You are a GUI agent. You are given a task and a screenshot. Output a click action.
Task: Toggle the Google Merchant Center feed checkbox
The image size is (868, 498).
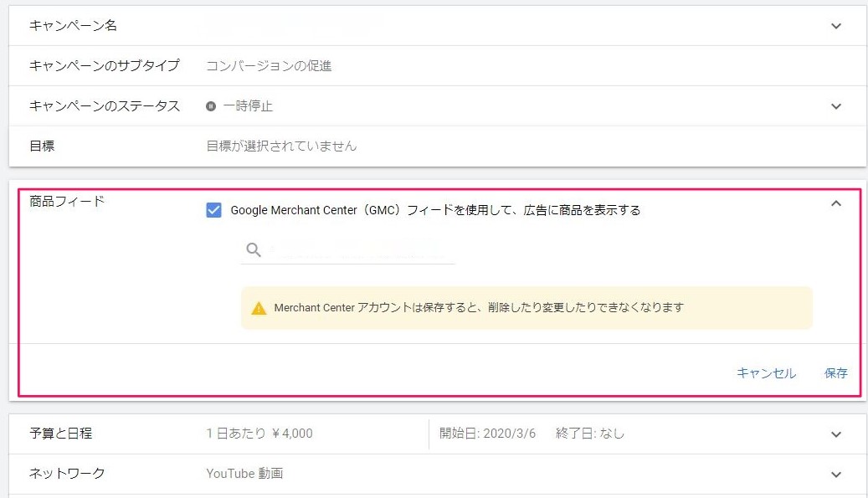pos(213,210)
